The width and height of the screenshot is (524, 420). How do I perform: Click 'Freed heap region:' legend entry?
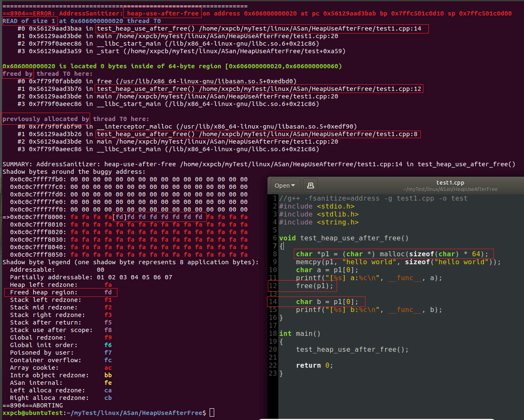click(61, 292)
